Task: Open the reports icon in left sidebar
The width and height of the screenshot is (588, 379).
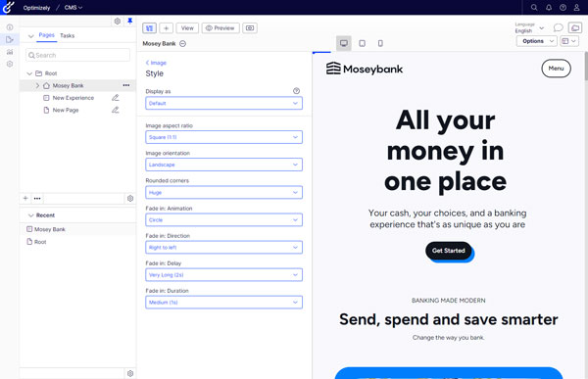Action: (10, 52)
